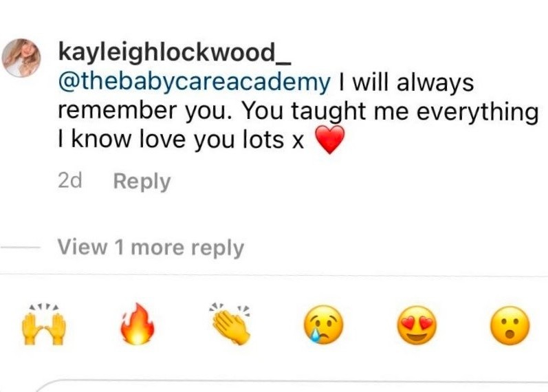Tap the raising hands emoji

pos(44,325)
